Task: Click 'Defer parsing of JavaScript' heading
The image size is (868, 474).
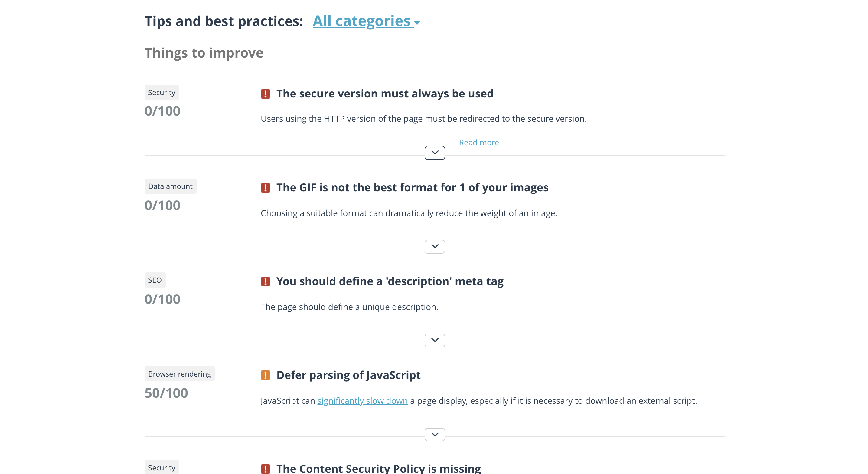Action: tap(348, 375)
